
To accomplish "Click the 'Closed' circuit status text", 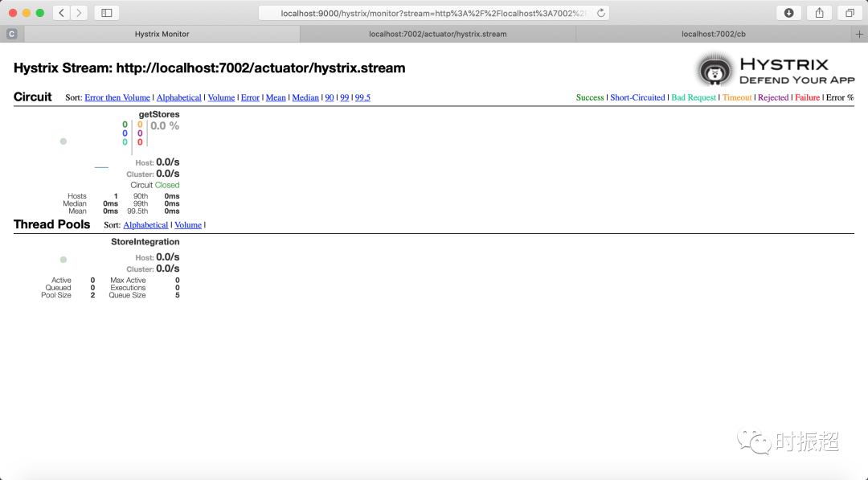I will (x=167, y=185).
